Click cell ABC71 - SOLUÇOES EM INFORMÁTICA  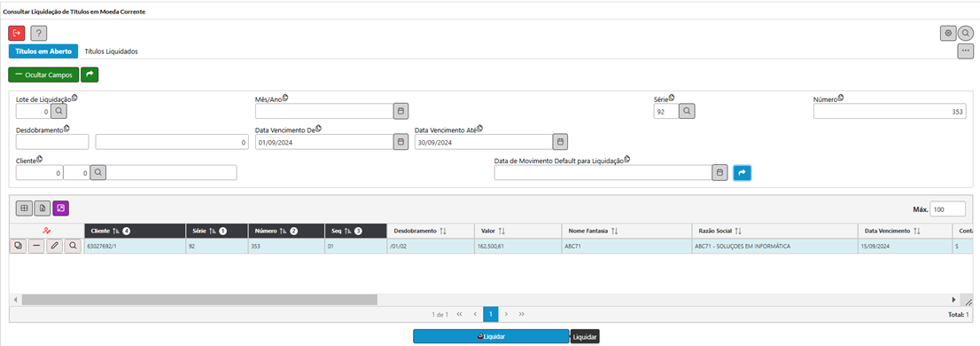[774, 247]
